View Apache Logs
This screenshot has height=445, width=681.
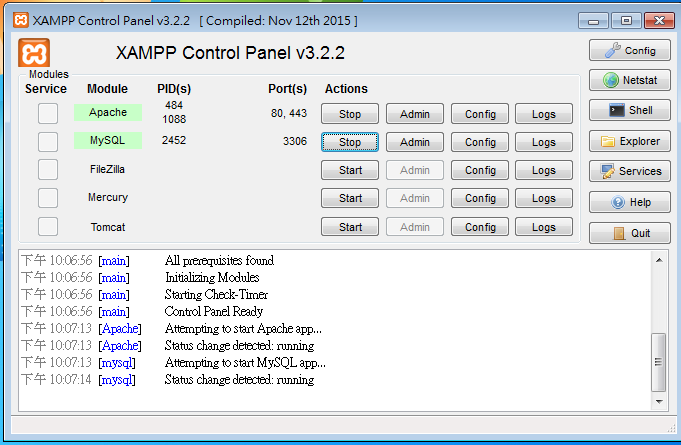point(544,114)
